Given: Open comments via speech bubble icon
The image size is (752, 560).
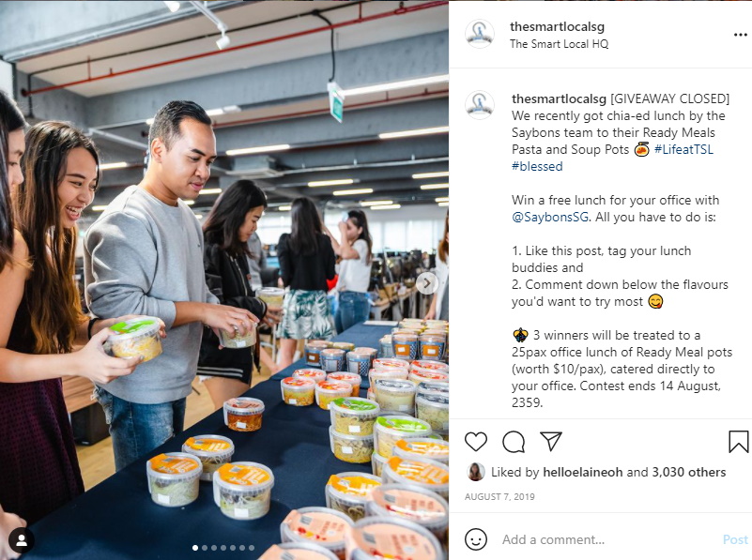Looking at the screenshot, I should point(514,442).
